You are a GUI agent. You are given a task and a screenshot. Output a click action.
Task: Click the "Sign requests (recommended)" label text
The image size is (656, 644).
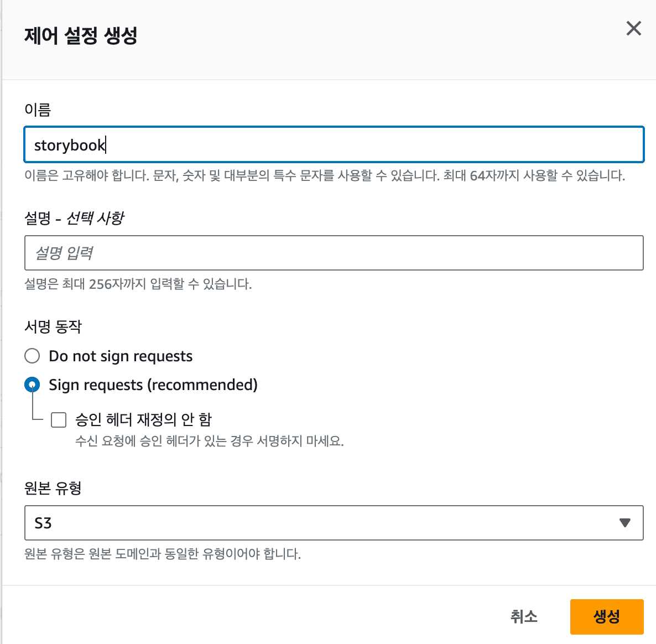(x=153, y=385)
